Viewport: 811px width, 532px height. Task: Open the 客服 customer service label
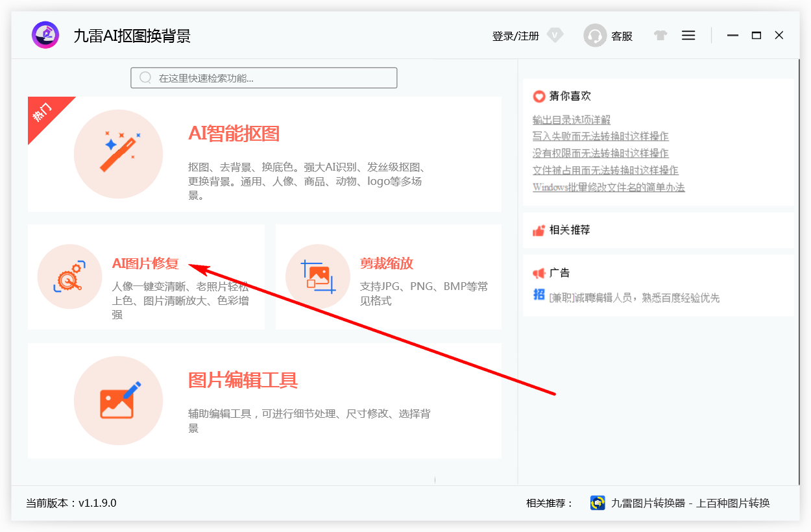622,36
